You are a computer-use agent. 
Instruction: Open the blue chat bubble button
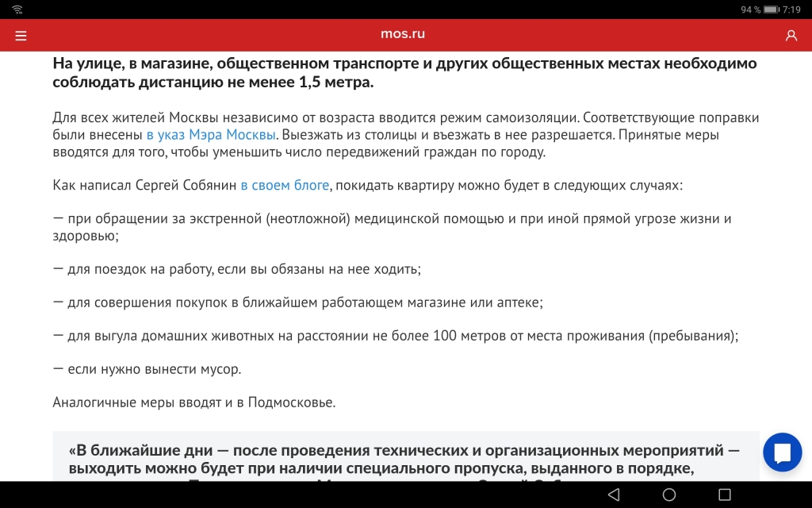point(783,453)
